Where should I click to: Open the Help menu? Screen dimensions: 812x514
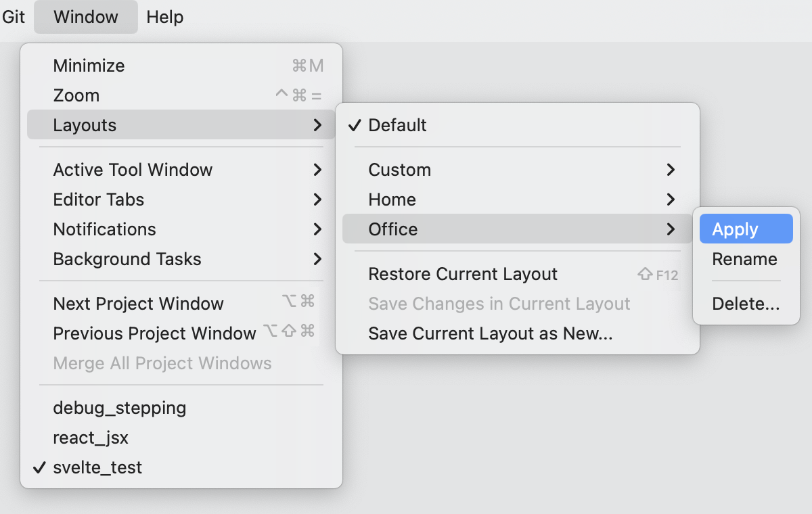pos(164,17)
